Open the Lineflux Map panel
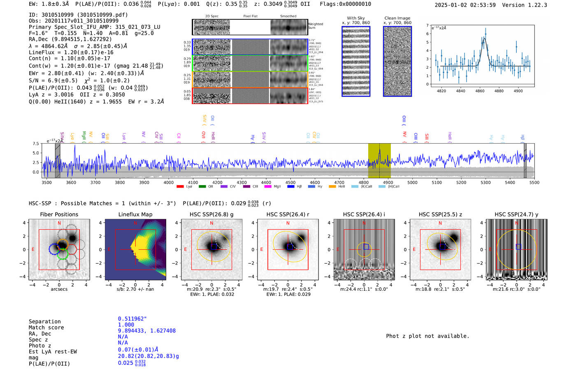Viewport: 576px width, 392px height. (x=135, y=249)
